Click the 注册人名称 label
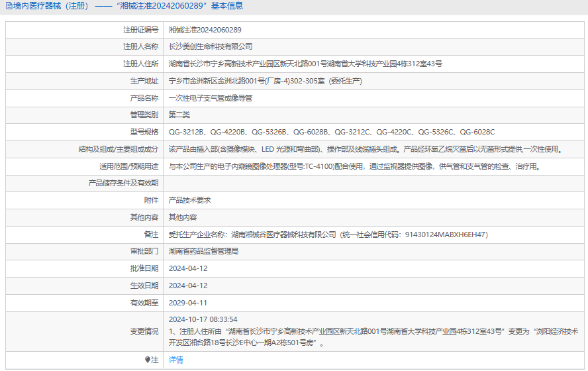 point(141,47)
